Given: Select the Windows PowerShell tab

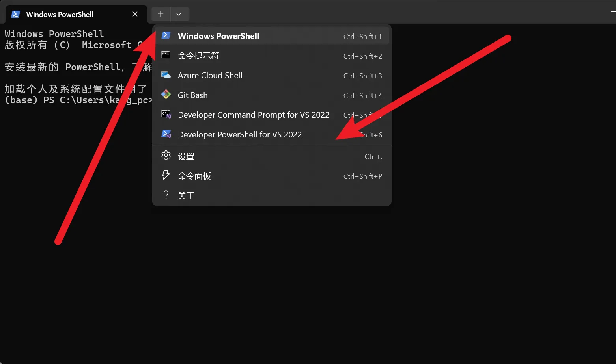Looking at the screenshot, I should (76, 15).
